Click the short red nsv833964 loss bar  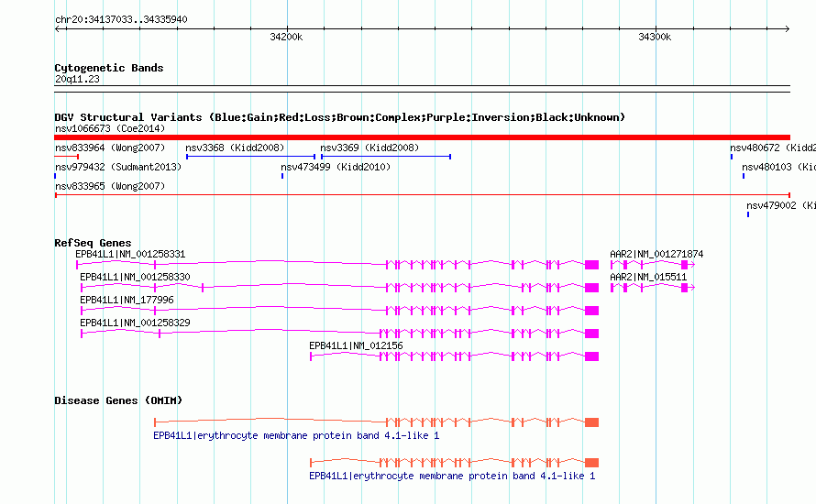tap(66, 157)
